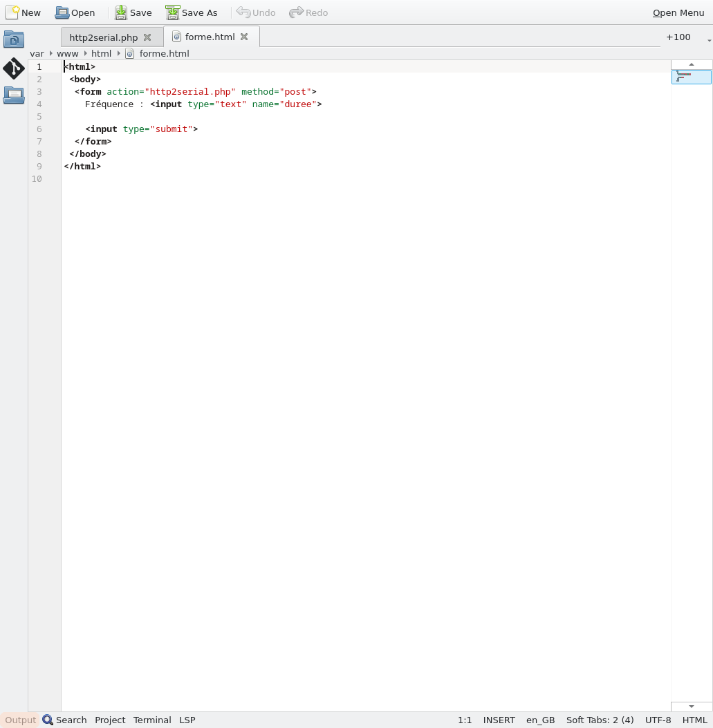The width and height of the screenshot is (713, 728).
Task: Click the Redo toolbar icon
Action: tap(297, 12)
